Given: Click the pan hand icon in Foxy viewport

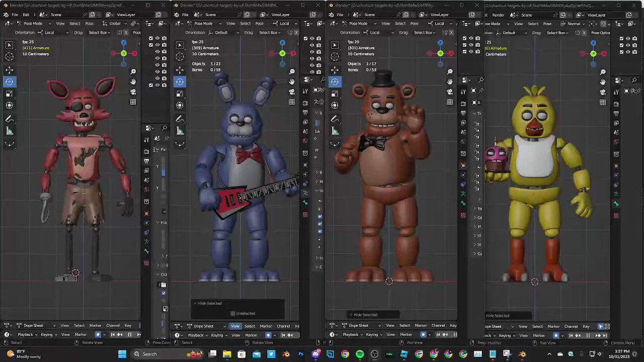Looking at the screenshot, I should (133, 82).
